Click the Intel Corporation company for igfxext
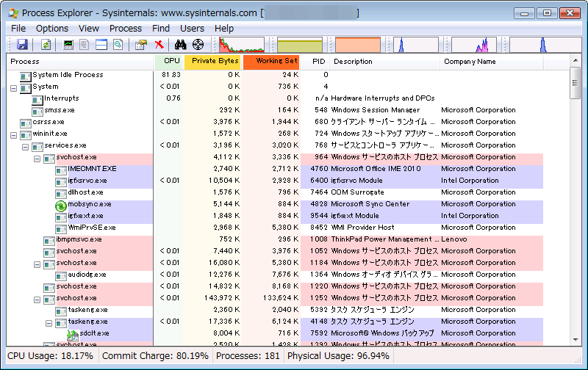 point(470,216)
